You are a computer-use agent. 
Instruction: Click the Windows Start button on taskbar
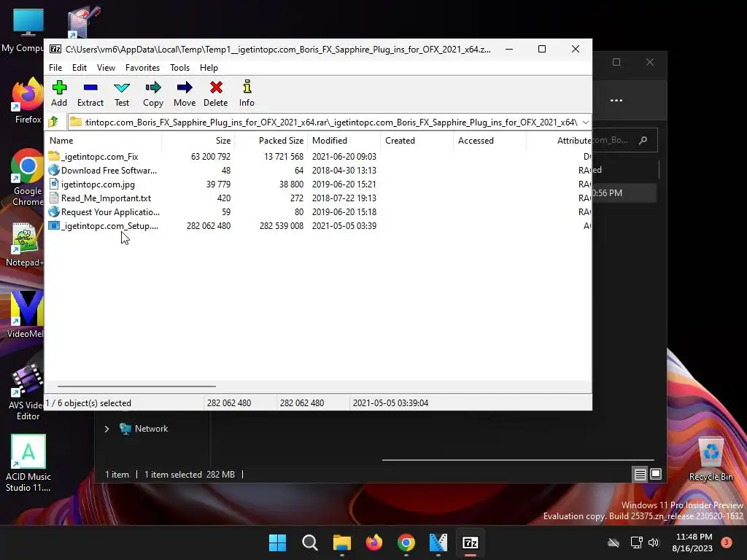coord(277,542)
